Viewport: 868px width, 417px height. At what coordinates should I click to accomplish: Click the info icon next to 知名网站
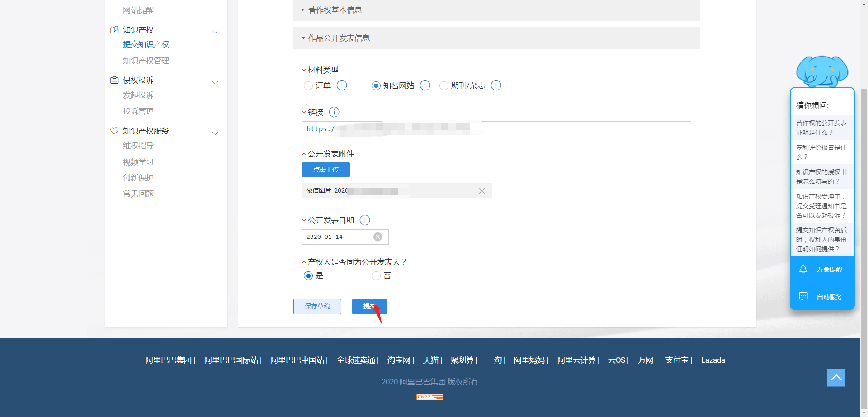click(x=425, y=85)
